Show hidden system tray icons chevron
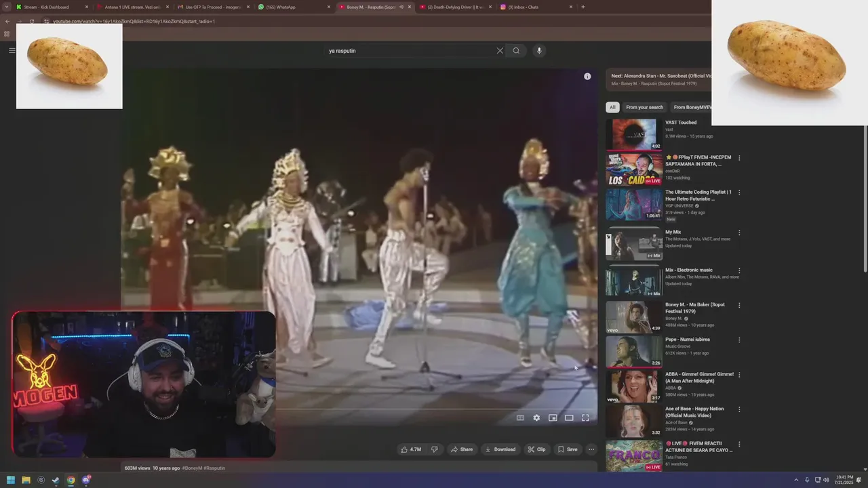 pos(797,480)
